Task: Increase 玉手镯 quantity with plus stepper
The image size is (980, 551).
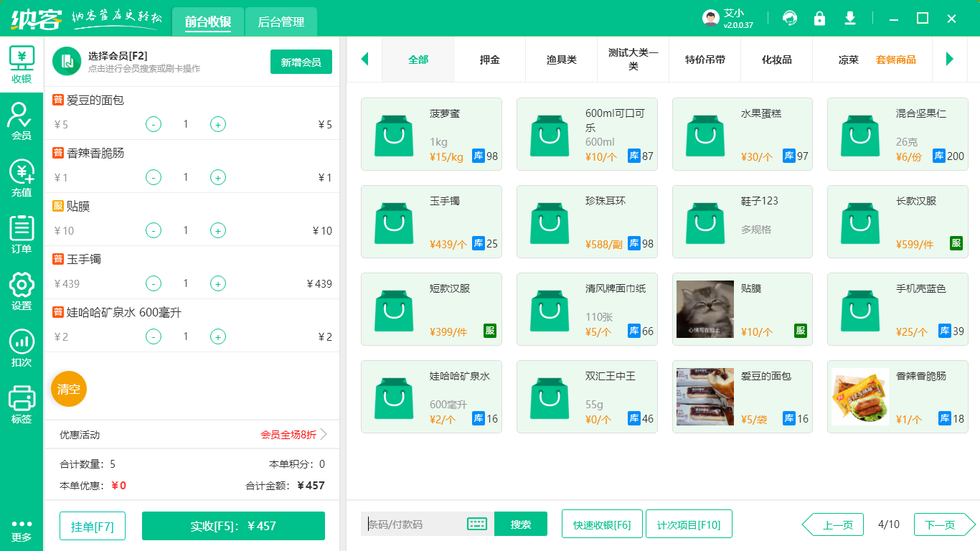Action: [217, 283]
